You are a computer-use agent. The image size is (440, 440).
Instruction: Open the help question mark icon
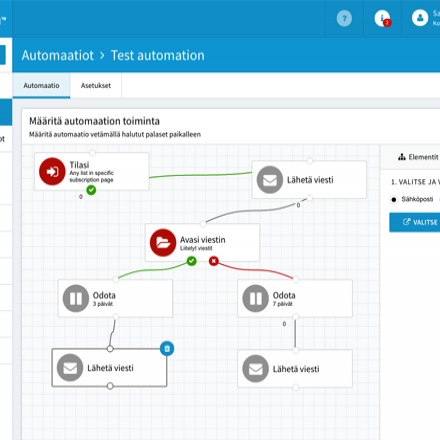point(344,18)
